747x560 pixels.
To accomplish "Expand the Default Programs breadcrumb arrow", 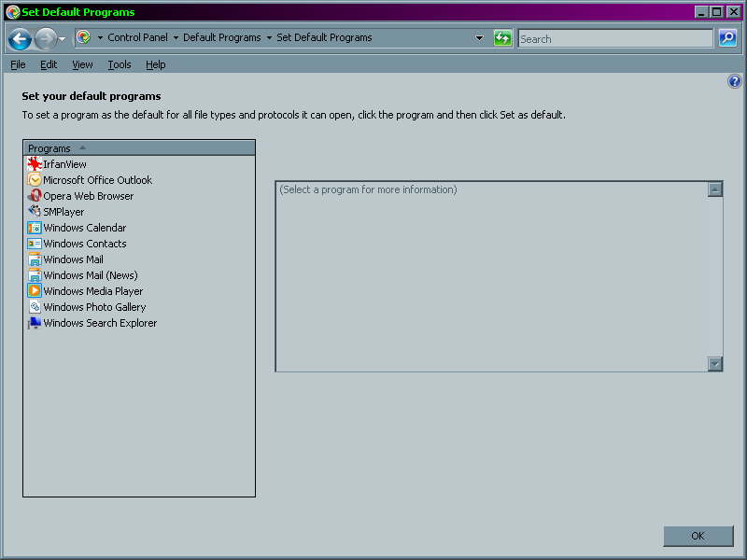I will [x=269, y=37].
